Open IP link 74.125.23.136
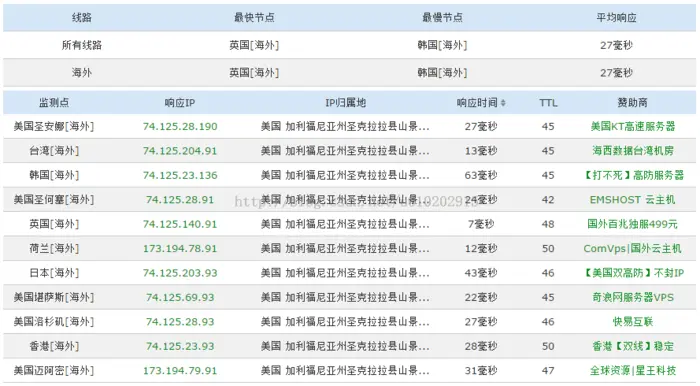700x386 pixels. coord(180,175)
